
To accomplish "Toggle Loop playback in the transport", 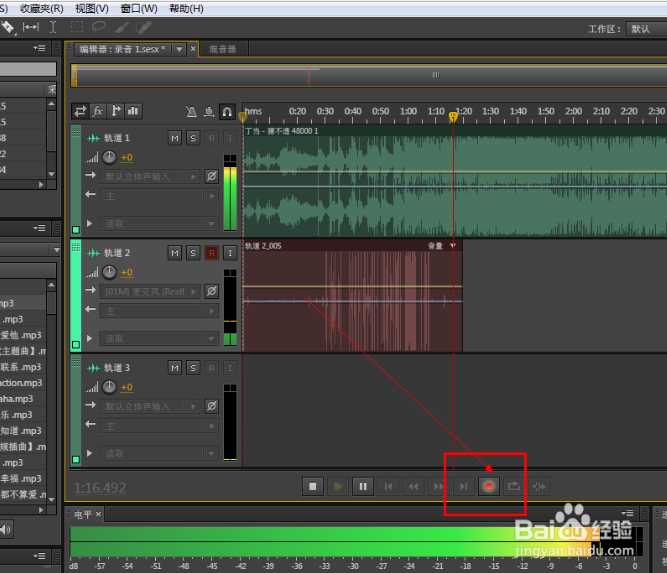I will tap(514, 486).
